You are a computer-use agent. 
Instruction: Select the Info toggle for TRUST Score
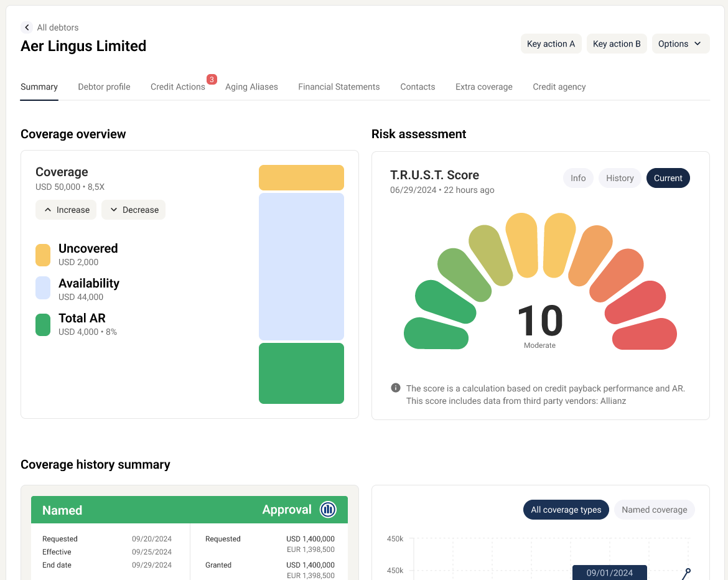[x=578, y=179]
